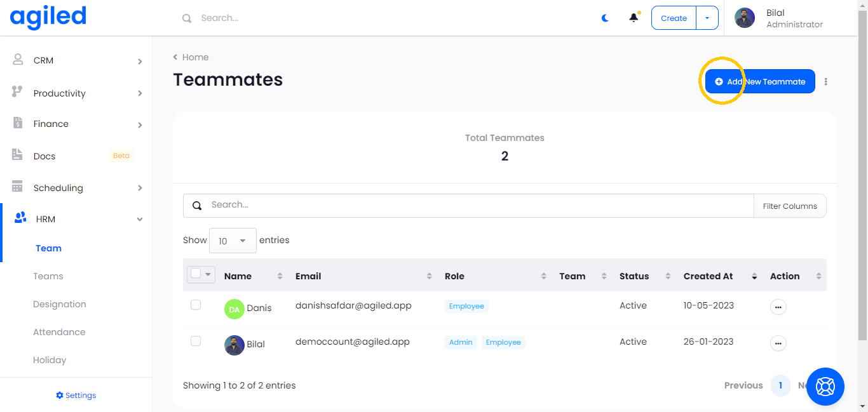
Task: Open the help lifebuoy chat button
Action: pos(825,386)
